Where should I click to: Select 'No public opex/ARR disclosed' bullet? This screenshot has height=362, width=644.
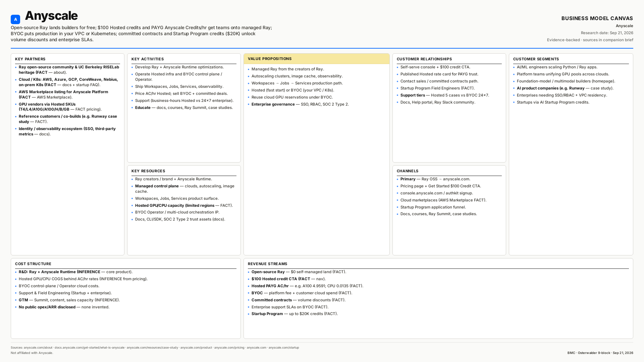tap(64, 307)
